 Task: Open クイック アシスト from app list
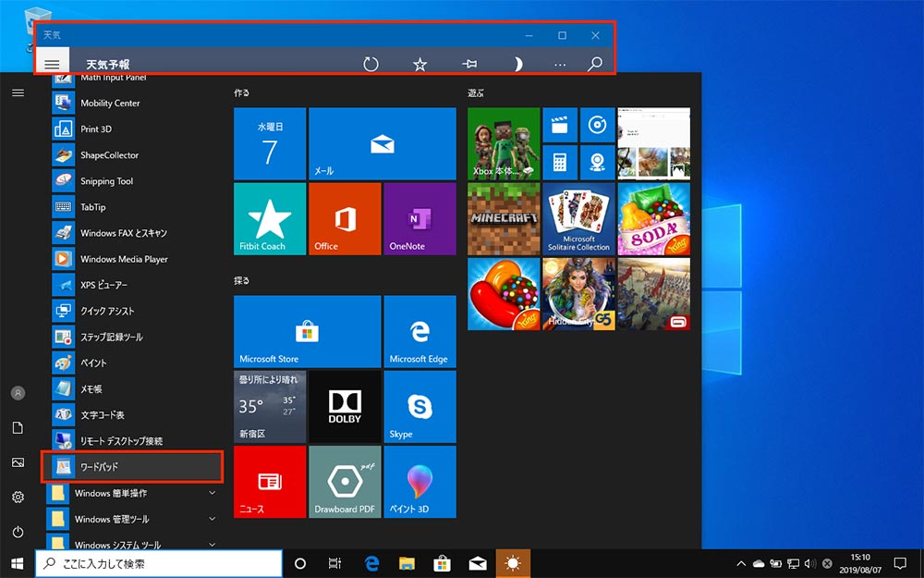tap(134, 311)
